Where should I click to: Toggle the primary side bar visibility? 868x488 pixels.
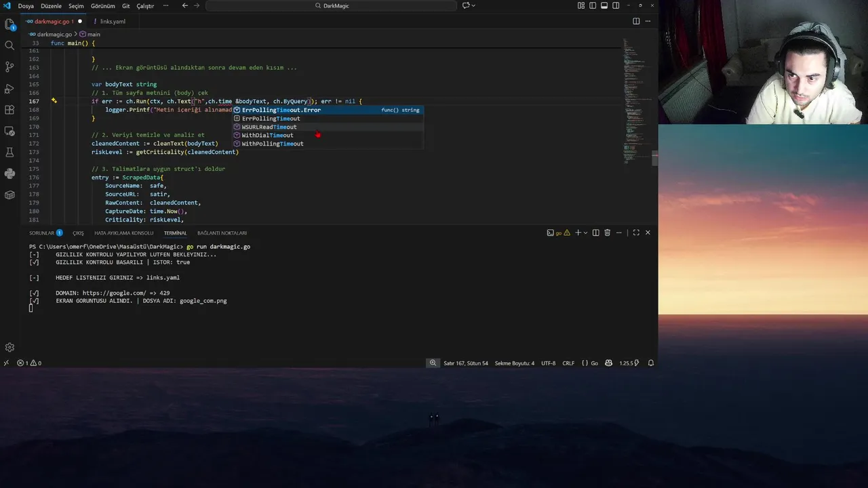click(592, 5)
